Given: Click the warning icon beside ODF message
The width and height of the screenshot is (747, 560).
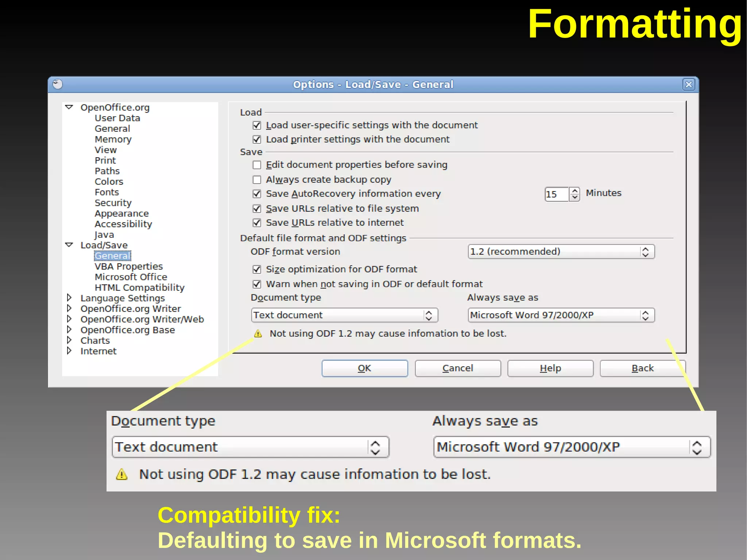Looking at the screenshot, I should [258, 334].
